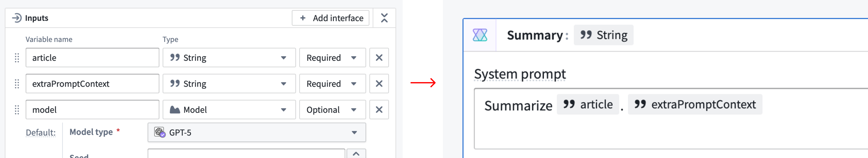Click the Summary String type badge
Viewport: 868px width, 158px height.
(x=603, y=35)
